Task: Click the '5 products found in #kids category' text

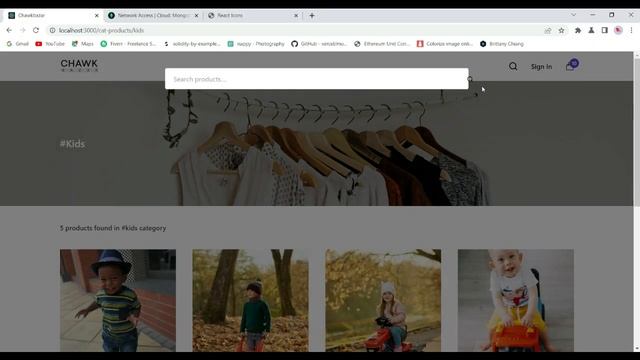Action: [113, 228]
